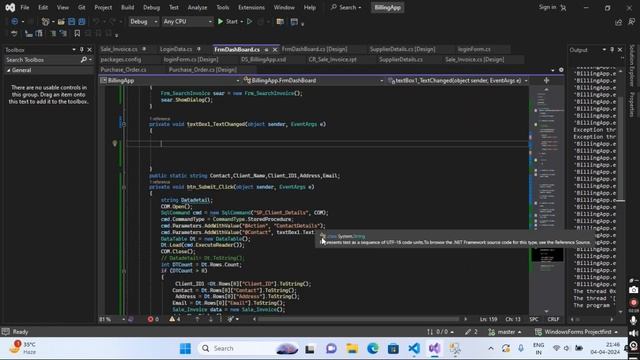Open Visual Studio Code from the taskbar
Image resolution: width=640 pixels, height=360 pixels.
pyautogui.click(x=414, y=348)
